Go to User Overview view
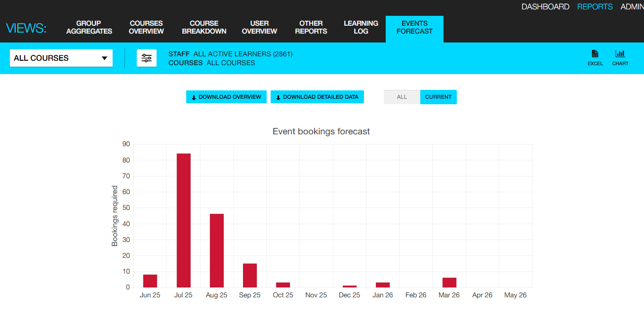Screen dimensions: 644x324 coord(259,27)
